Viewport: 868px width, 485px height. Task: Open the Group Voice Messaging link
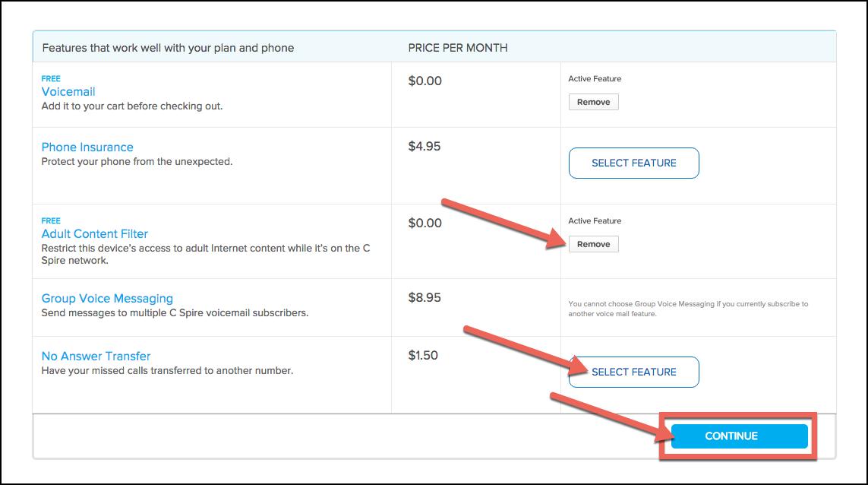pyautogui.click(x=107, y=299)
